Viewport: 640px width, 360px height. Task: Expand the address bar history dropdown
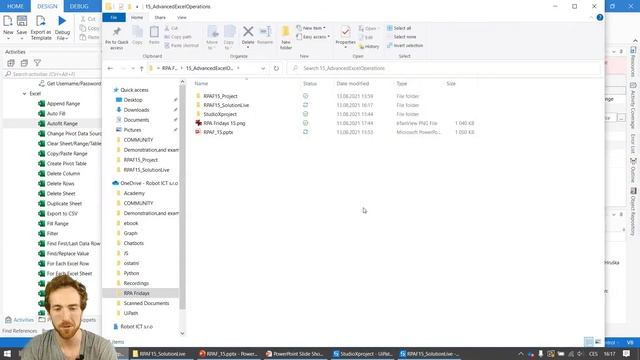263,68
